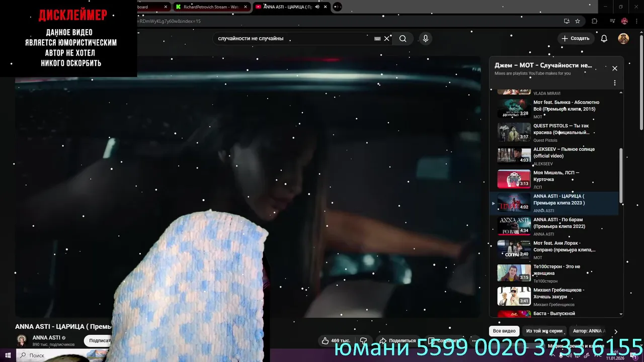
Task: Bookmark this page with the star icon
Action: [x=578, y=21]
